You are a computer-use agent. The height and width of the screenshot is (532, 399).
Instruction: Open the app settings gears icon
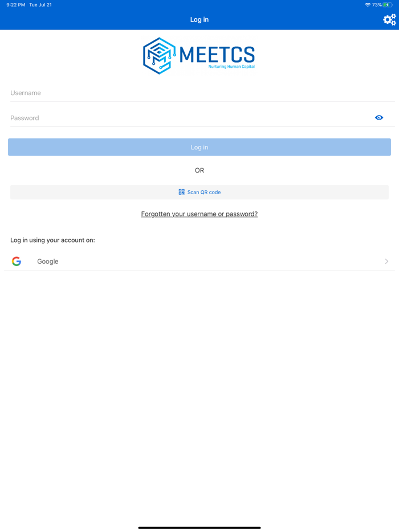click(x=389, y=20)
